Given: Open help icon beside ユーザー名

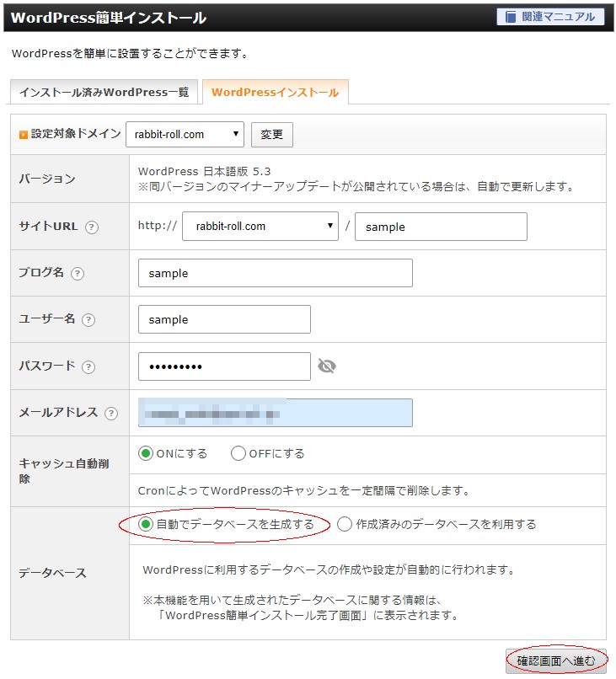Looking at the screenshot, I should pos(88,319).
